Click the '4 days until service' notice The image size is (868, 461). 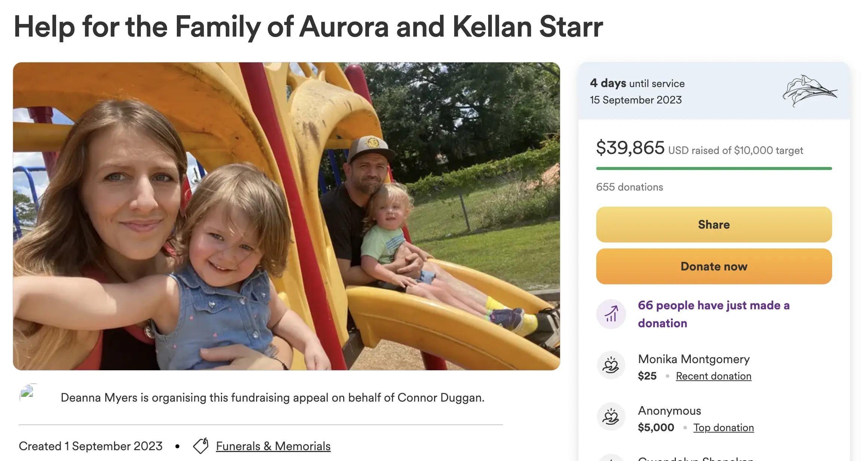tap(637, 83)
